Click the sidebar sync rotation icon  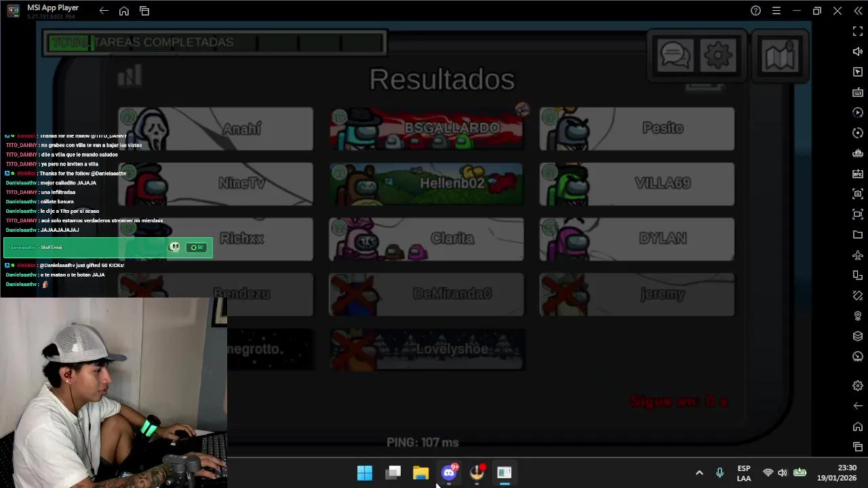(858, 133)
